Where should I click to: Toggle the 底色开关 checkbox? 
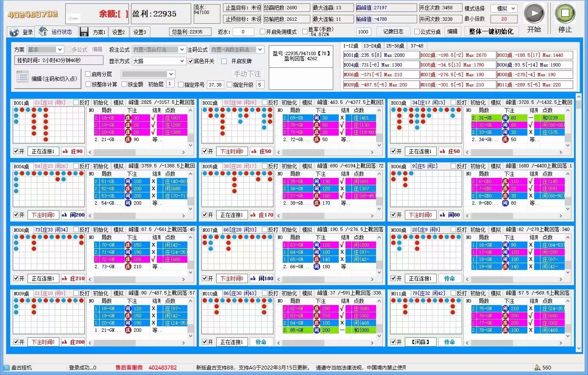(x=191, y=61)
